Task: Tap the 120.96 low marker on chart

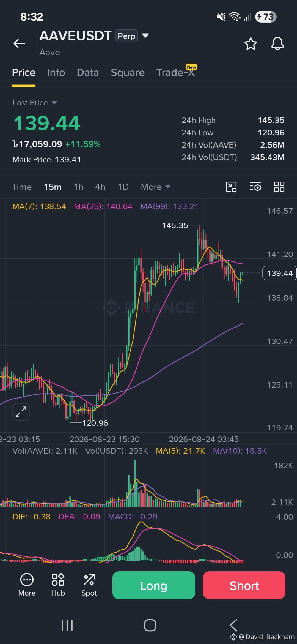Action: [95, 423]
